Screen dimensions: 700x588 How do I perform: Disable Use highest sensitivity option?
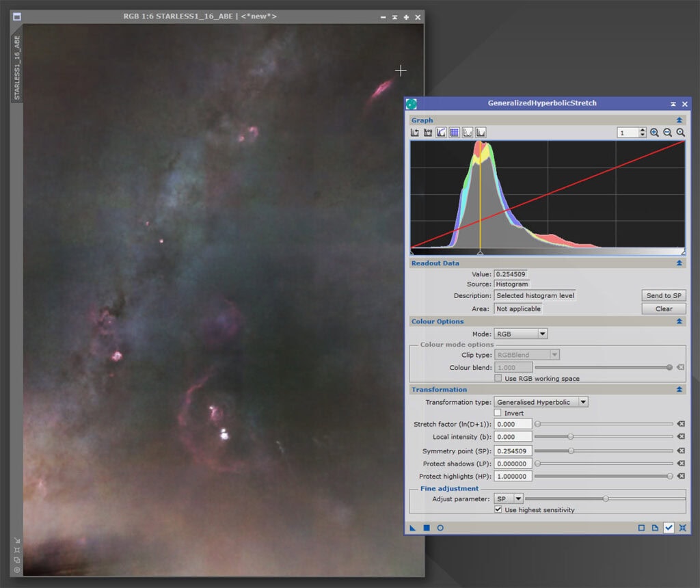pyautogui.click(x=498, y=509)
